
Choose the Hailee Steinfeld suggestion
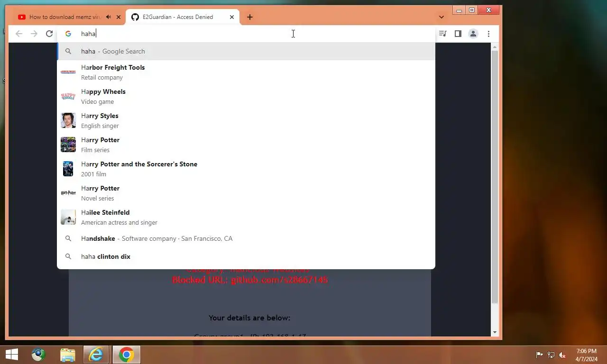click(246, 217)
